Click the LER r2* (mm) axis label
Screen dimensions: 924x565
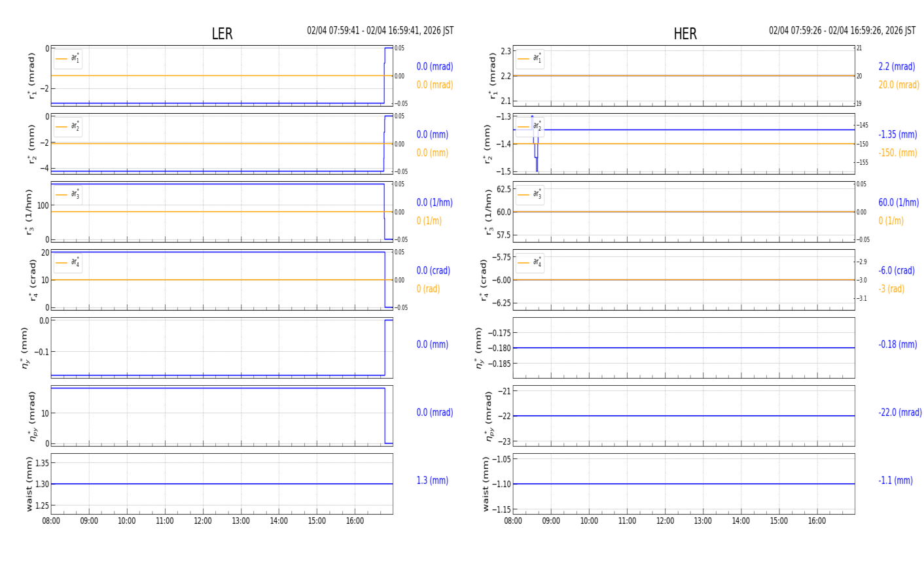click(30, 144)
